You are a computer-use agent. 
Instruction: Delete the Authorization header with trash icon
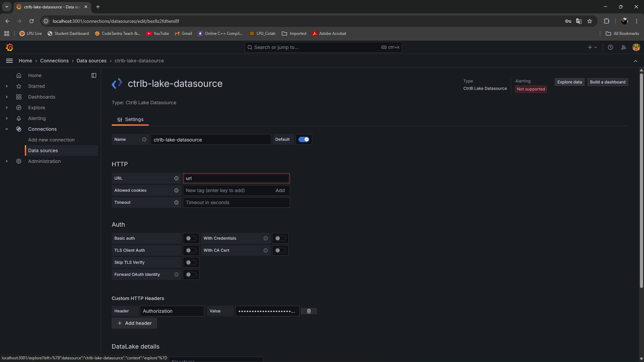[x=309, y=311]
